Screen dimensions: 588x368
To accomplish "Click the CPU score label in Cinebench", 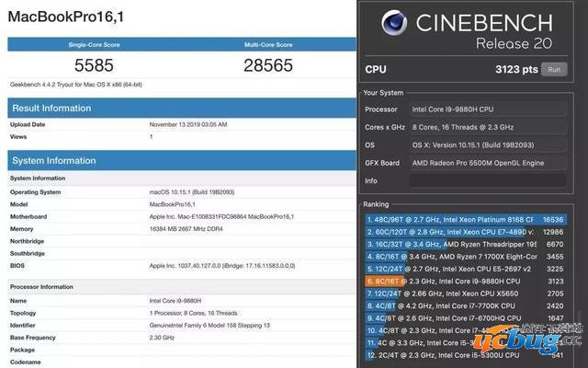I will coord(376,68).
